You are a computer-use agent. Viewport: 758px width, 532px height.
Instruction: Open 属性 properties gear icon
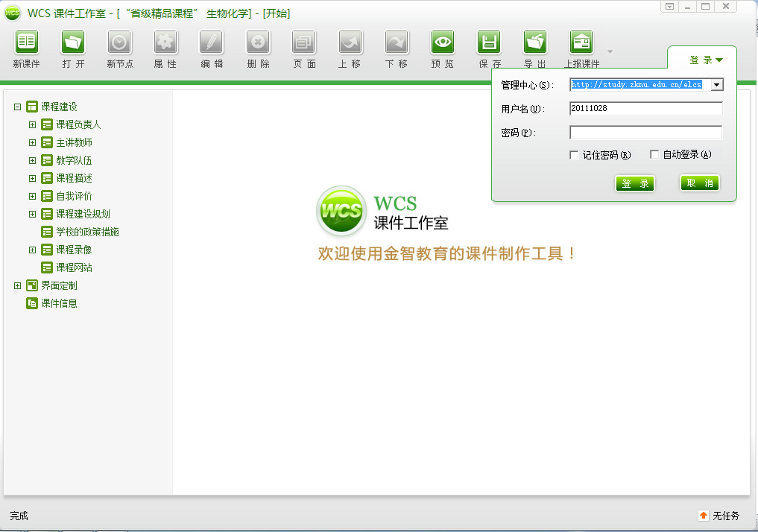(x=165, y=42)
